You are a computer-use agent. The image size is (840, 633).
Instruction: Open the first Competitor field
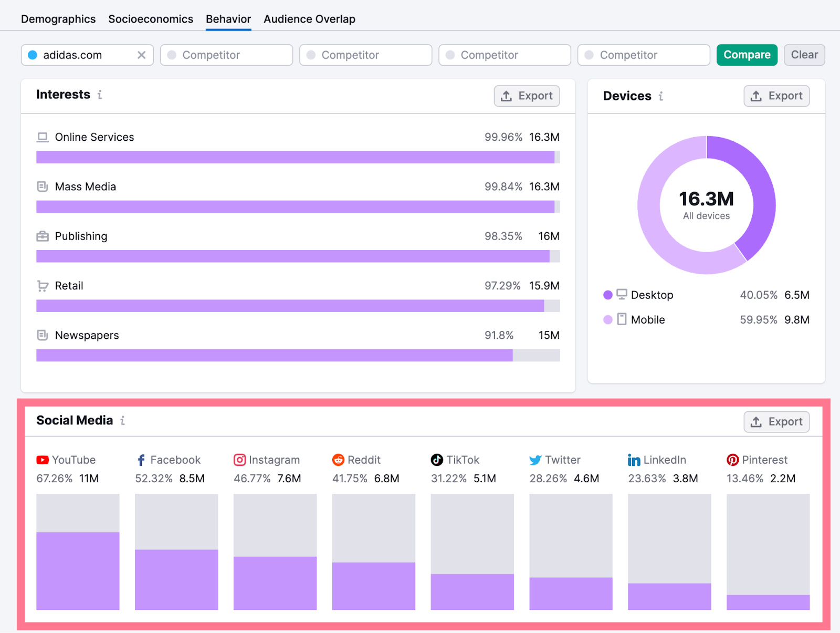[x=226, y=55]
